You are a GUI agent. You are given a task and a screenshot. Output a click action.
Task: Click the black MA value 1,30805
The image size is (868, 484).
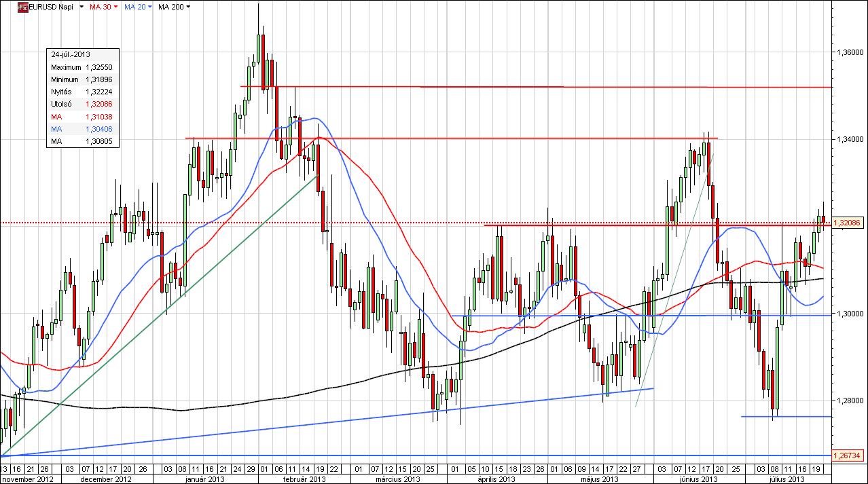point(101,141)
